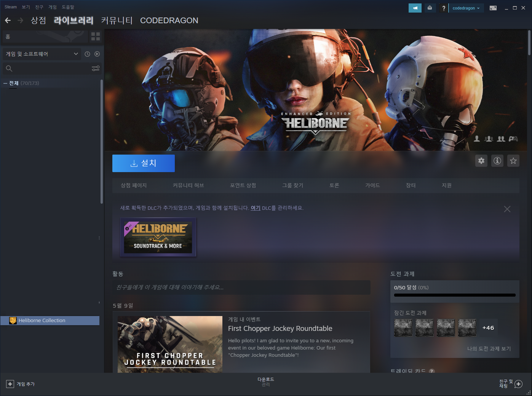This screenshot has height=396, width=532.
Task: Click the library search field
Action: click(x=52, y=69)
